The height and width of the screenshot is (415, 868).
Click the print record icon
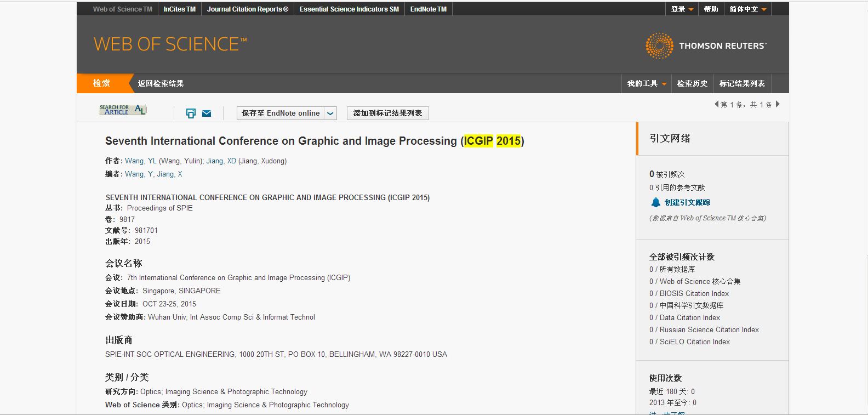(x=191, y=113)
